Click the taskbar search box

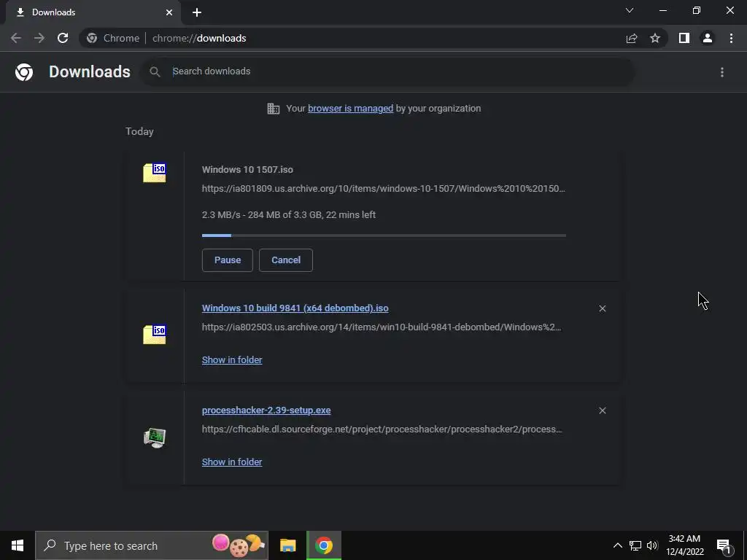click(152, 545)
